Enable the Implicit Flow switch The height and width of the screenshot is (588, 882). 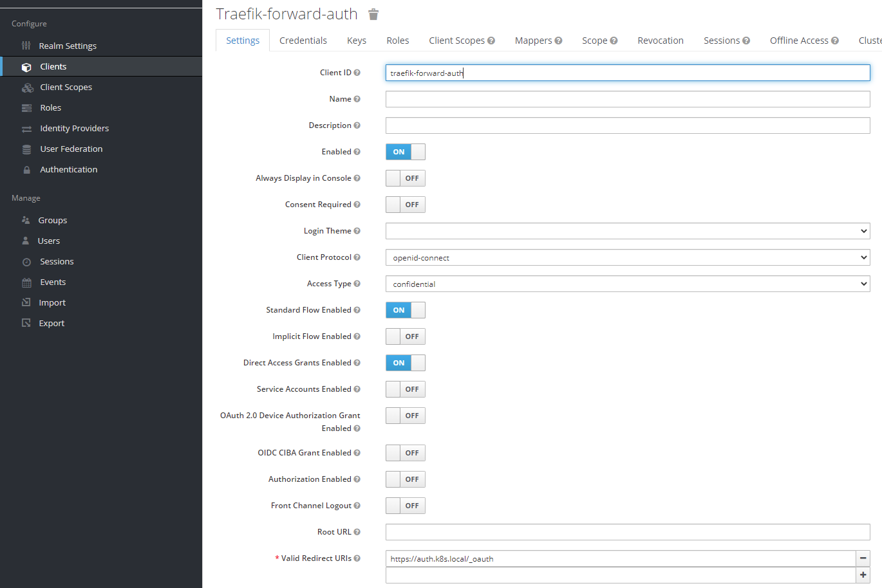tap(406, 336)
